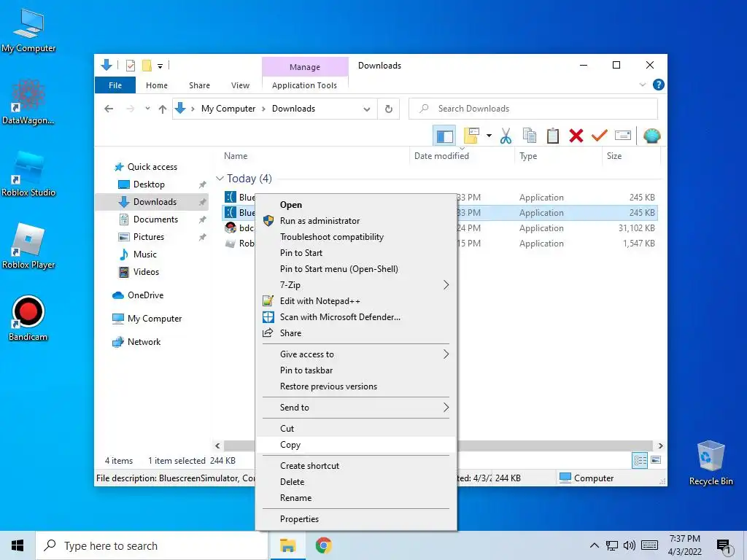
Task: Click the Rename toolbar icon
Action: tap(623, 136)
